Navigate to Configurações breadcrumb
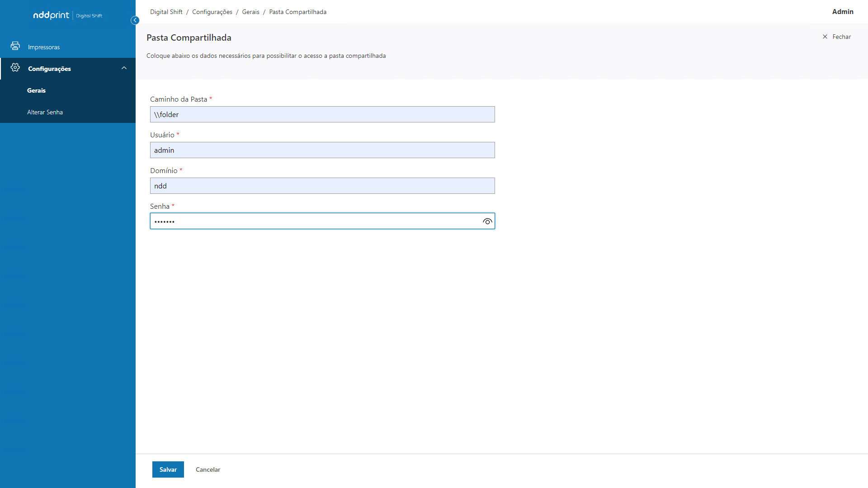This screenshot has width=868, height=488. [x=212, y=12]
